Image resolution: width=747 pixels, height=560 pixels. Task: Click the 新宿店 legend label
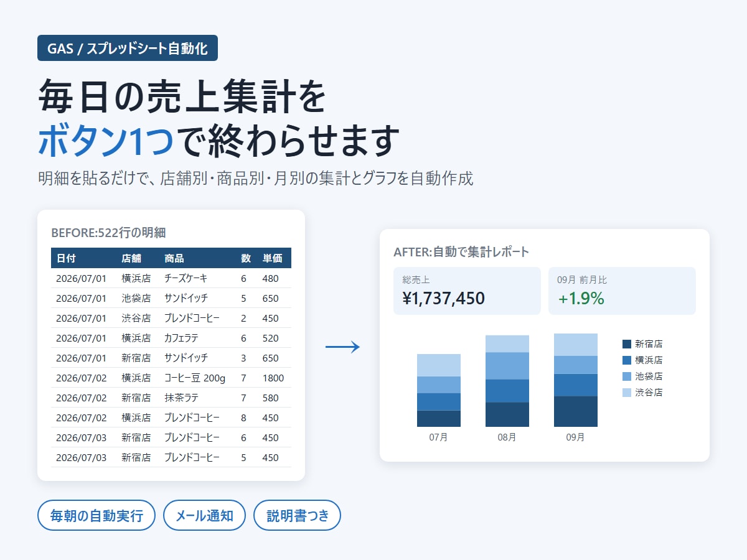[649, 343]
